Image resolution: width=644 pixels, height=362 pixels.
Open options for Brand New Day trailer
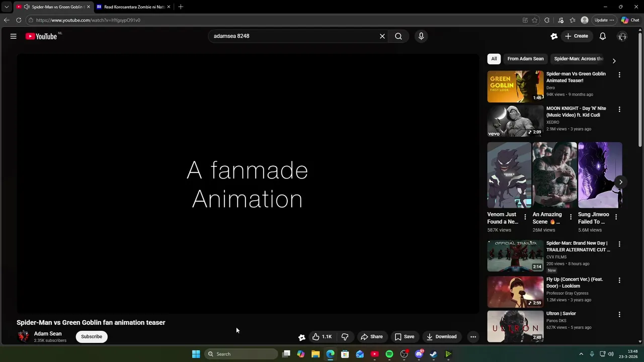point(619,244)
